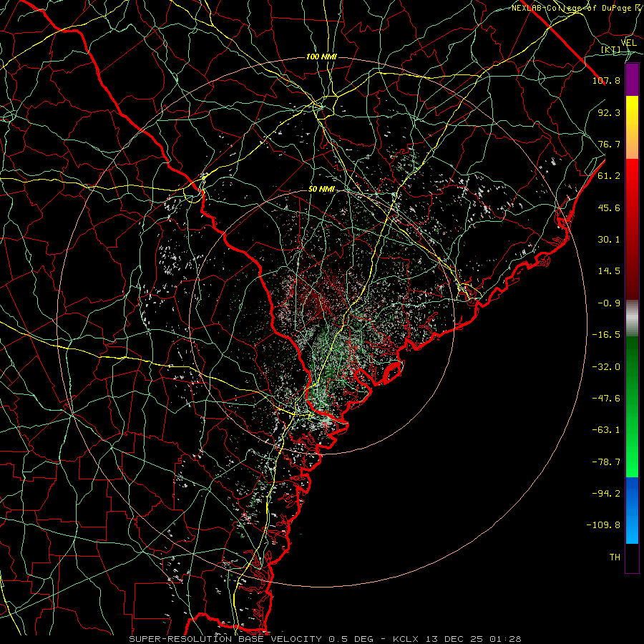Viewport: 644px width, 644px height.
Task: Click the VEL legend title
Action: click(628, 43)
